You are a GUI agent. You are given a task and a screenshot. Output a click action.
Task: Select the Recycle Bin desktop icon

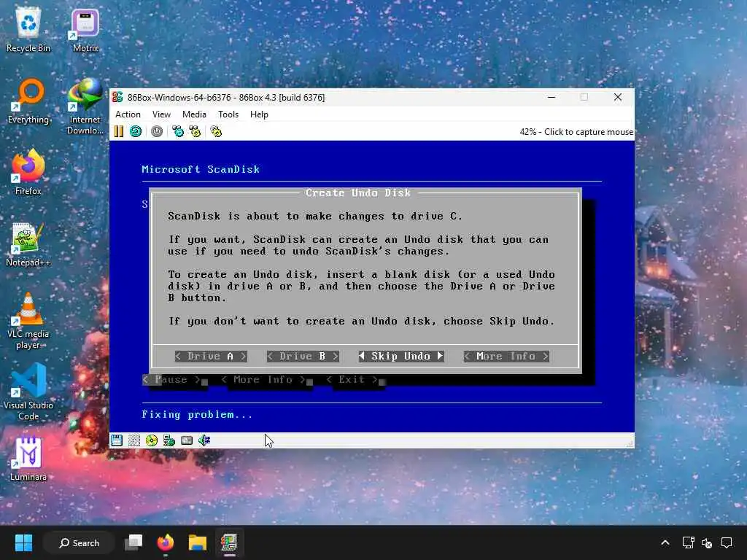point(28,29)
